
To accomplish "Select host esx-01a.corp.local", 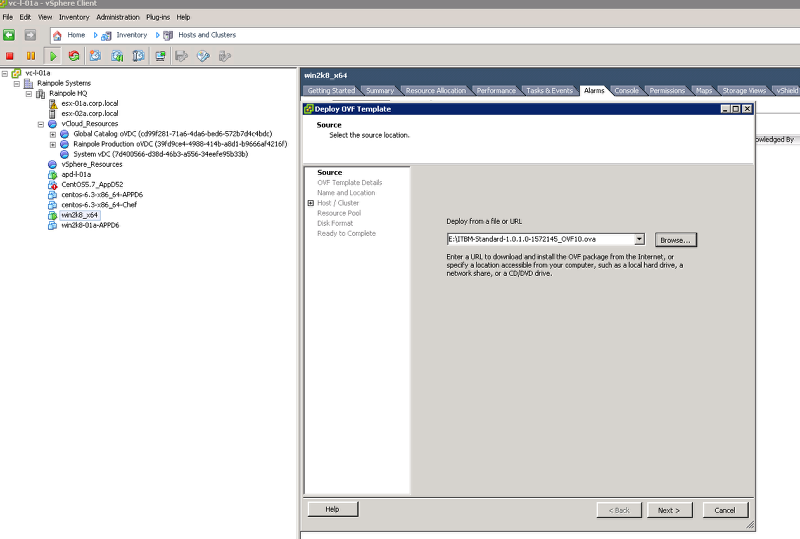I will 90,104.
